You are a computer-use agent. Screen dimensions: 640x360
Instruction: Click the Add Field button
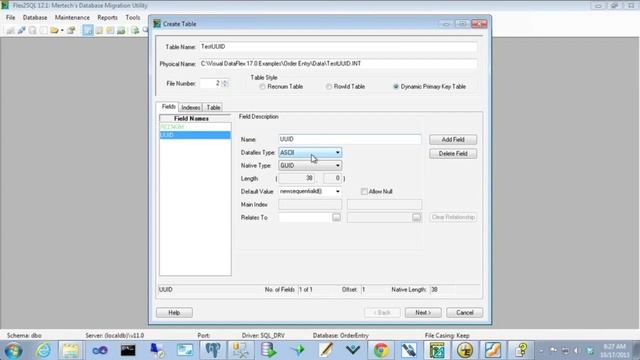453,140
